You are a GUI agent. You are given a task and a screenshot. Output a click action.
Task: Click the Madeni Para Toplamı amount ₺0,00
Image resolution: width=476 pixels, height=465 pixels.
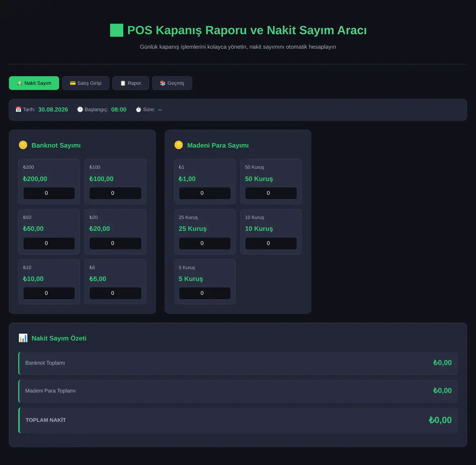[442, 390]
